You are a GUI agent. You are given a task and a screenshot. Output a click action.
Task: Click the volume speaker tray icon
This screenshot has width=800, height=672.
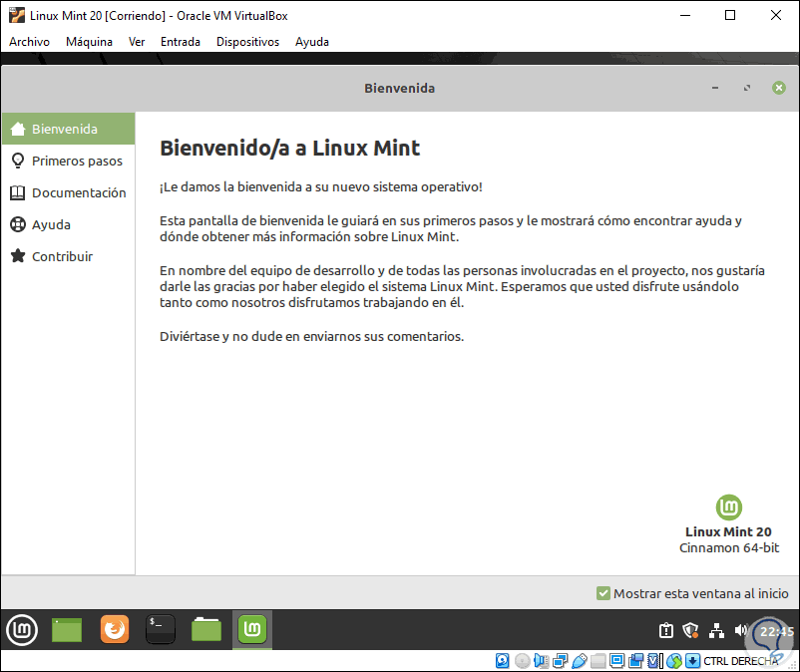(x=740, y=631)
